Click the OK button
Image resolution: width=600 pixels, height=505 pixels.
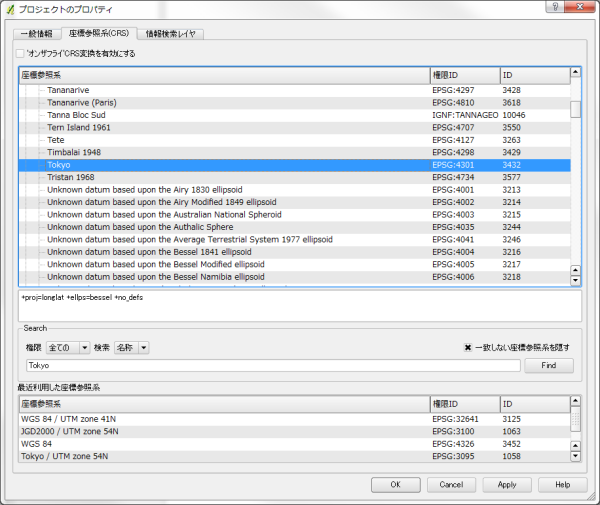(x=396, y=485)
